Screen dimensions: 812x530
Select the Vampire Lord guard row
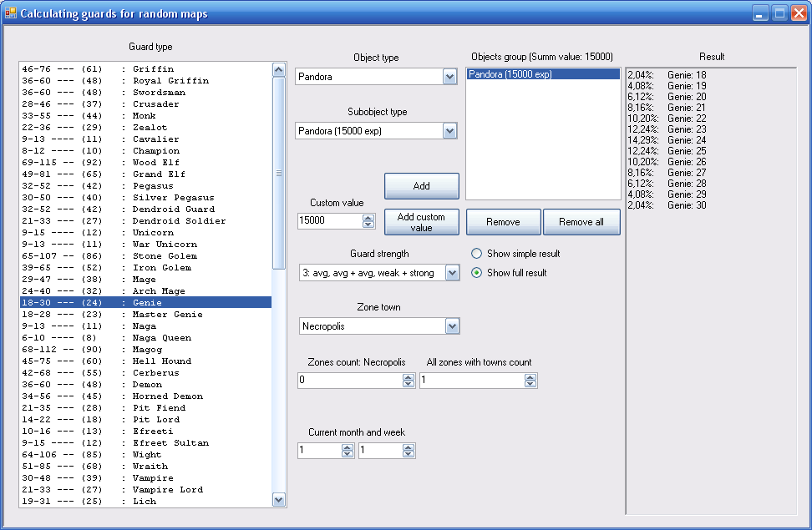[145, 490]
